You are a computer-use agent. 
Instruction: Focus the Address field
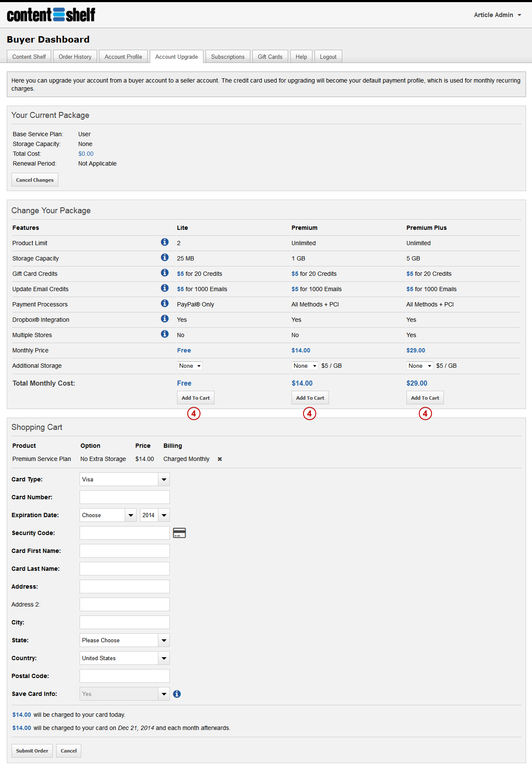[x=125, y=587]
